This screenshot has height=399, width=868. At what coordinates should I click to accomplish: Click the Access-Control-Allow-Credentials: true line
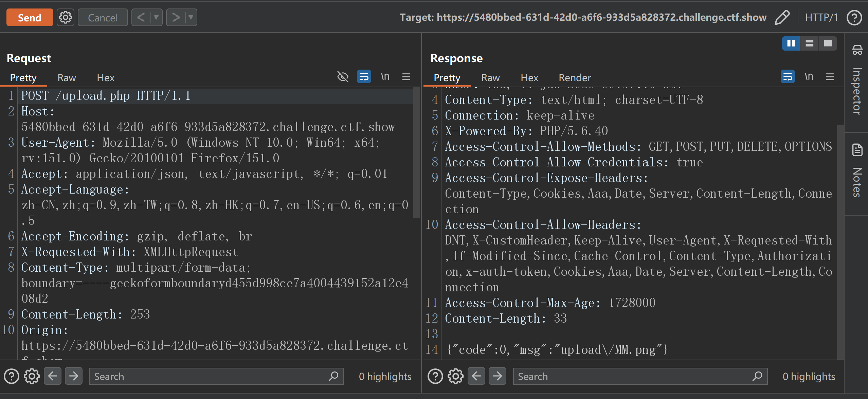[x=574, y=162]
